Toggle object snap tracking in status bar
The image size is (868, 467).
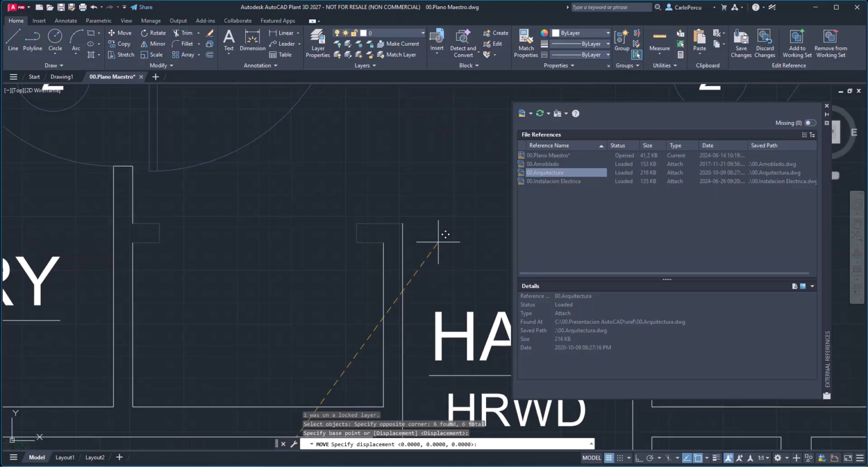click(x=687, y=458)
